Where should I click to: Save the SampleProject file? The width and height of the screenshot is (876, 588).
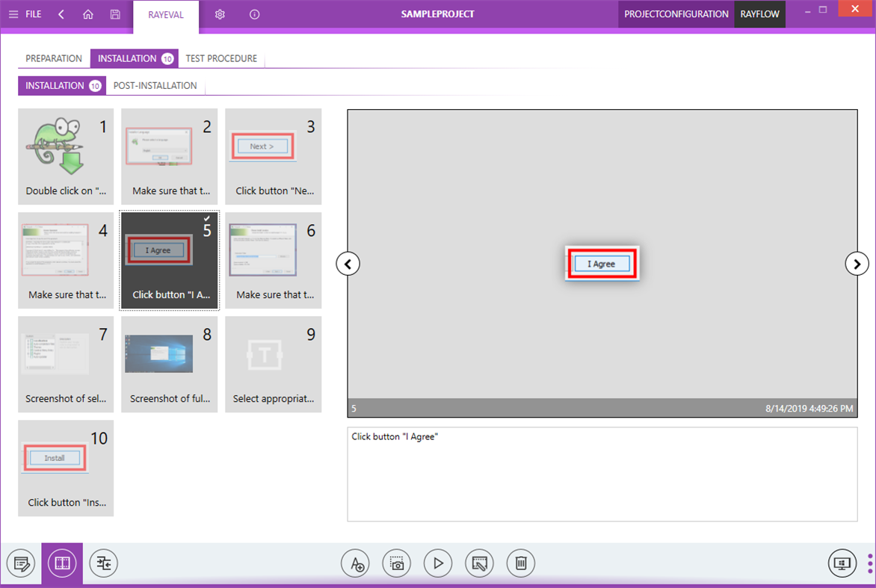tap(114, 13)
